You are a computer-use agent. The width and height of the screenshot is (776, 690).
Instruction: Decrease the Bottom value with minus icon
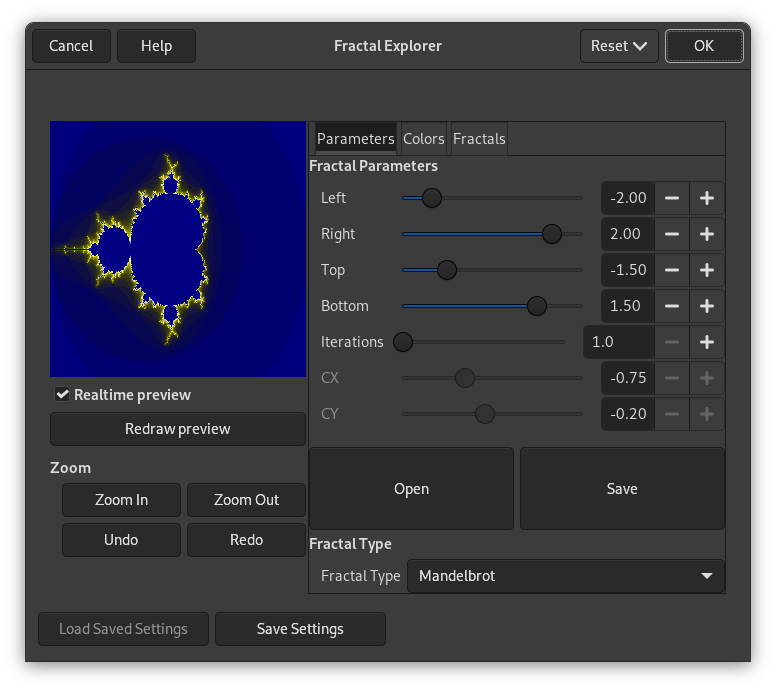[672, 306]
